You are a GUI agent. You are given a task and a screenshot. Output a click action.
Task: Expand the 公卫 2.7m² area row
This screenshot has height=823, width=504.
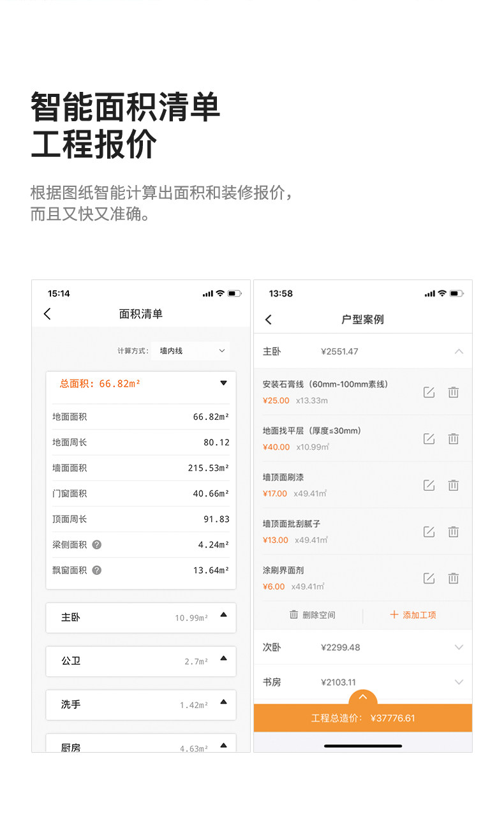(x=141, y=661)
